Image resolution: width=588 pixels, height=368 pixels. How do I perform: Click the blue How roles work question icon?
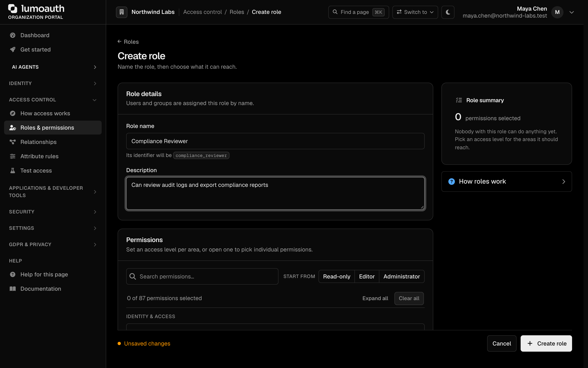pos(451,181)
